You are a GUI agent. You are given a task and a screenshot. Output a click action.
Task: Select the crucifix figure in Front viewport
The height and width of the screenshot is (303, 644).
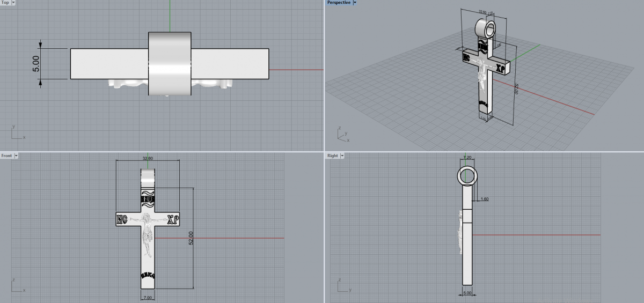tap(145, 232)
